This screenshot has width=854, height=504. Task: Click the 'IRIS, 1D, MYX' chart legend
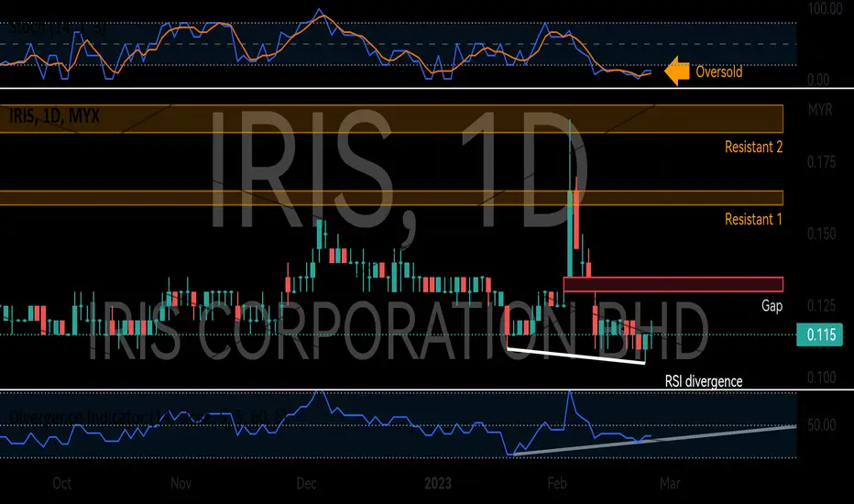tap(54, 116)
